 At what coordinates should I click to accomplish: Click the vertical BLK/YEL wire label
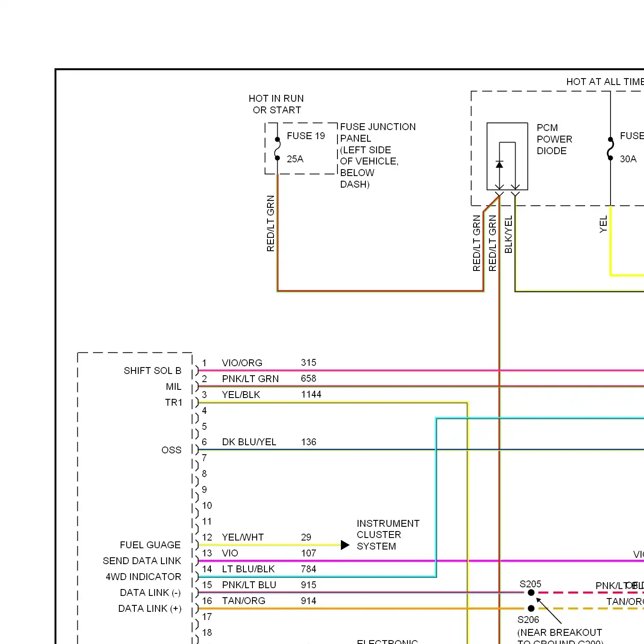pos(508,234)
